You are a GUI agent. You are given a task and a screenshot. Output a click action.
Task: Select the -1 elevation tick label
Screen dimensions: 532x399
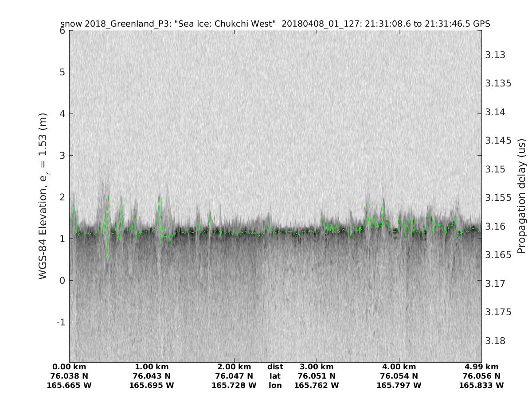point(61,322)
